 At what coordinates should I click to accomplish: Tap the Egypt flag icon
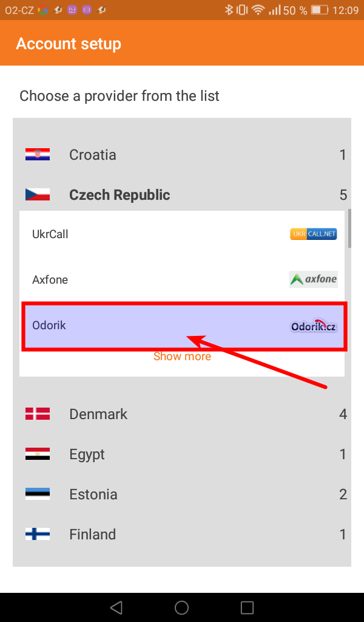click(38, 454)
